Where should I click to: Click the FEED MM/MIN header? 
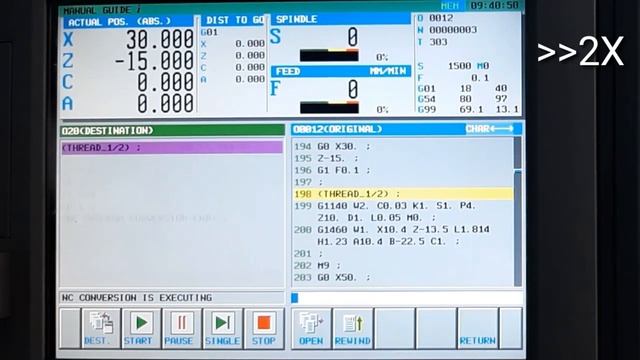click(x=341, y=71)
